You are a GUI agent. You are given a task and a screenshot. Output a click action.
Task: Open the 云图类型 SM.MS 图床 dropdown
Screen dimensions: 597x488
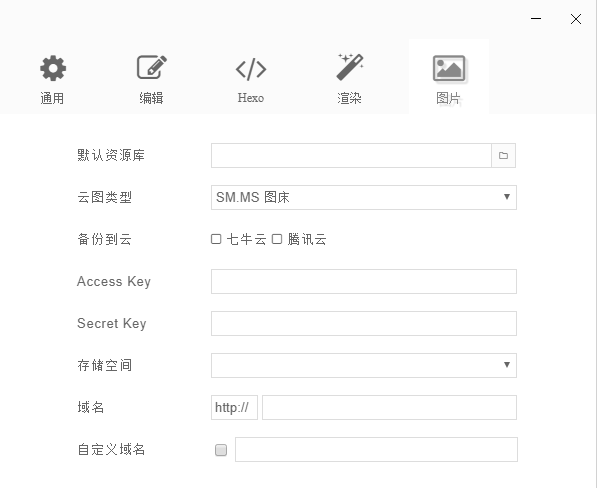pos(364,197)
